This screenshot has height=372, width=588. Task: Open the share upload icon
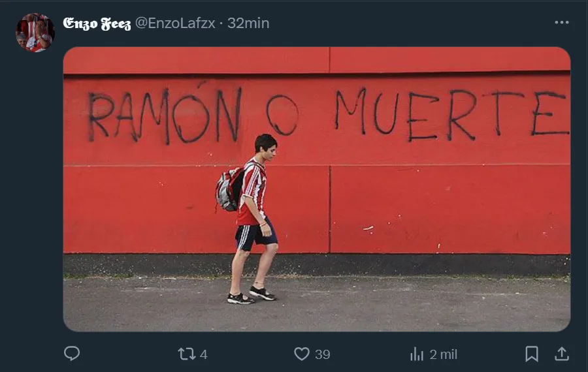[562, 354]
